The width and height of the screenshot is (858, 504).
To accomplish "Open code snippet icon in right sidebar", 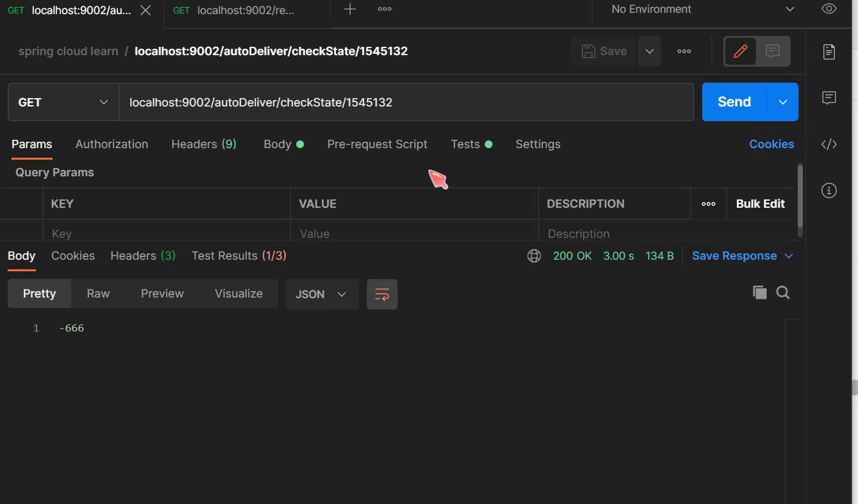I will pos(829,144).
